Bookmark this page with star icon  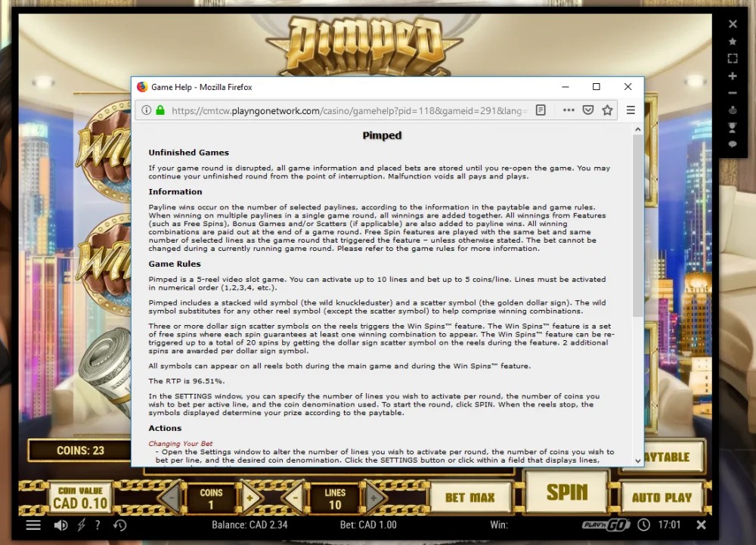tap(607, 110)
